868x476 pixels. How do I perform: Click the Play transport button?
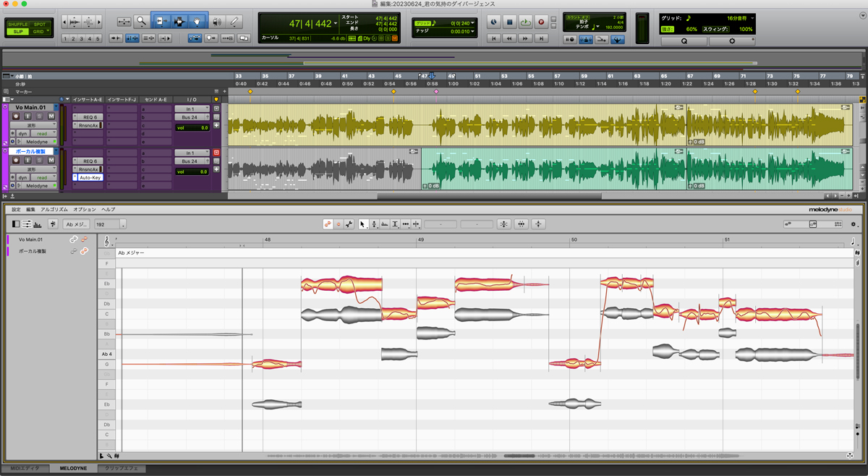[525, 22]
